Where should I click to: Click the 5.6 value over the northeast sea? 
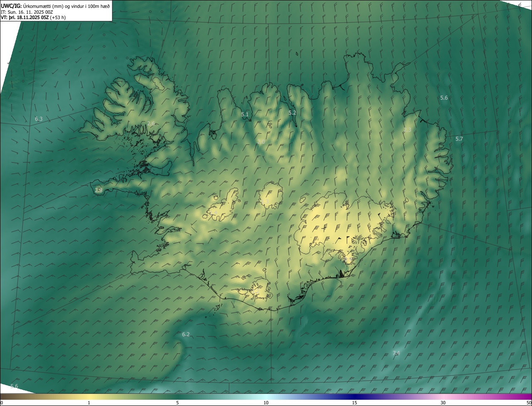444,98
